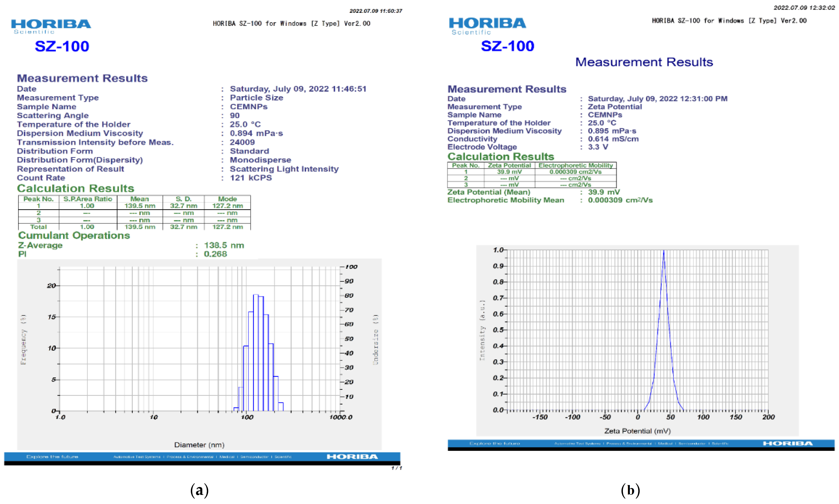Select Z-Average value '138.5 nm'
Screen dimensions: 839x504
point(224,245)
